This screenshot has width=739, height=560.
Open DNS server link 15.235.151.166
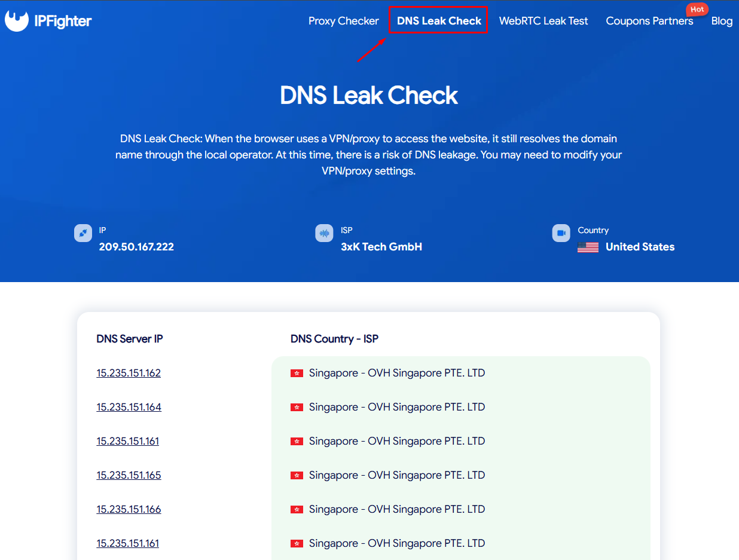tap(129, 509)
